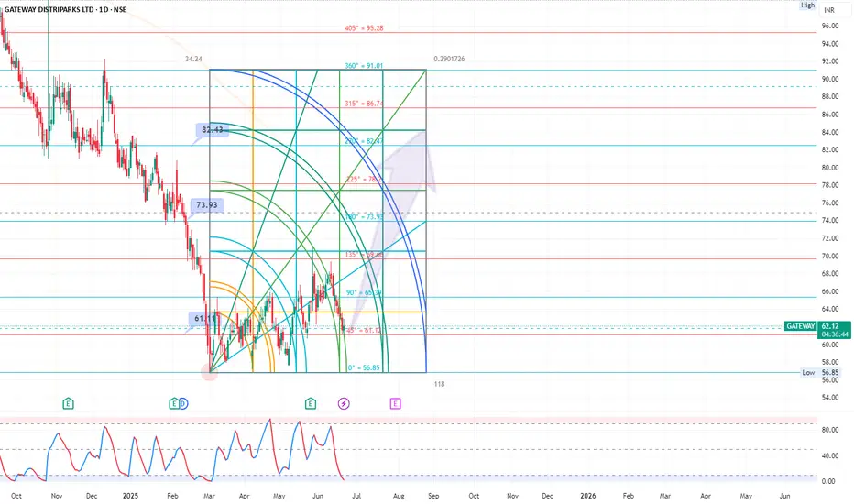Click the 135° level label near 69.66
The image size is (854, 504).
(x=363, y=255)
